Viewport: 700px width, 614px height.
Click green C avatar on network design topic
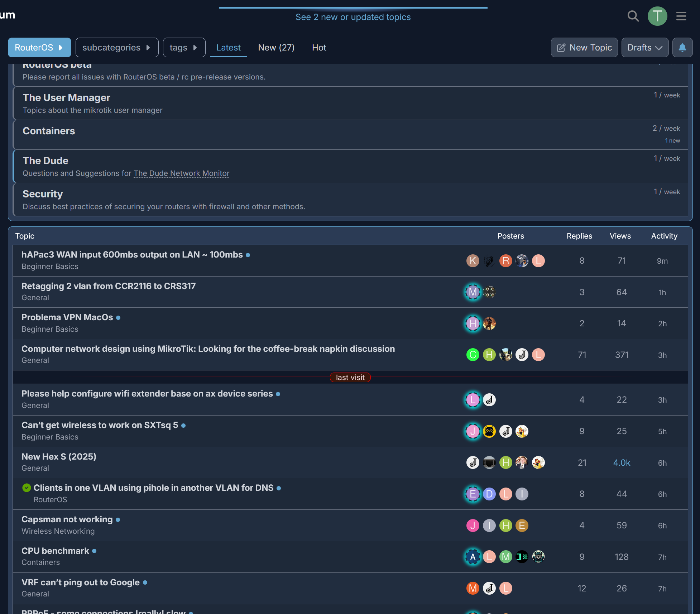[473, 355]
